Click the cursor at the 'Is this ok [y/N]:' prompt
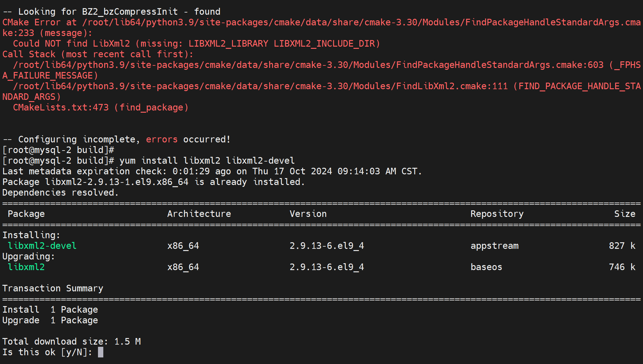643x364 pixels. tap(100, 352)
